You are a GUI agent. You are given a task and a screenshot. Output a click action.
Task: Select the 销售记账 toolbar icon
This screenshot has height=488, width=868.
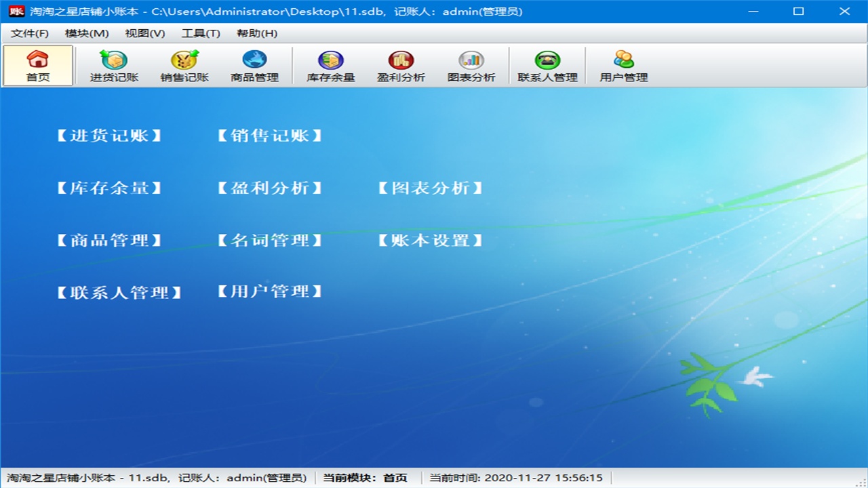point(184,65)
